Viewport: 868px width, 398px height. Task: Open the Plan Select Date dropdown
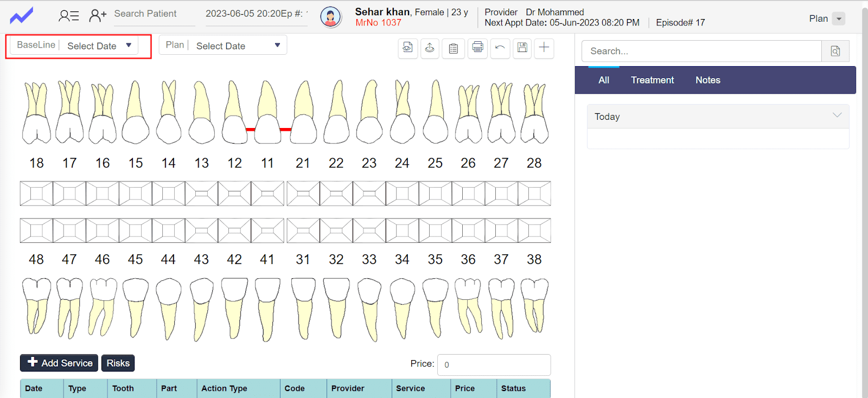[x=238, y=46]
